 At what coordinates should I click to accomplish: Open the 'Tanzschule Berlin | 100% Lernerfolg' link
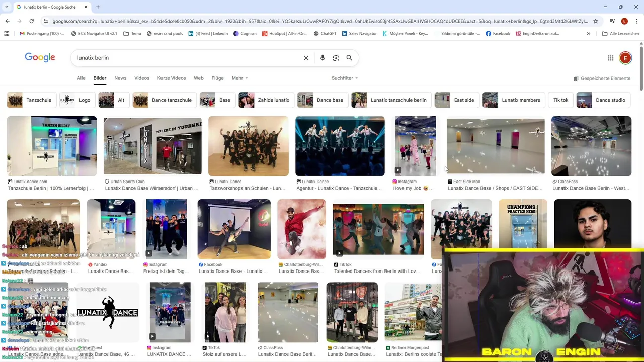[51, 189]
